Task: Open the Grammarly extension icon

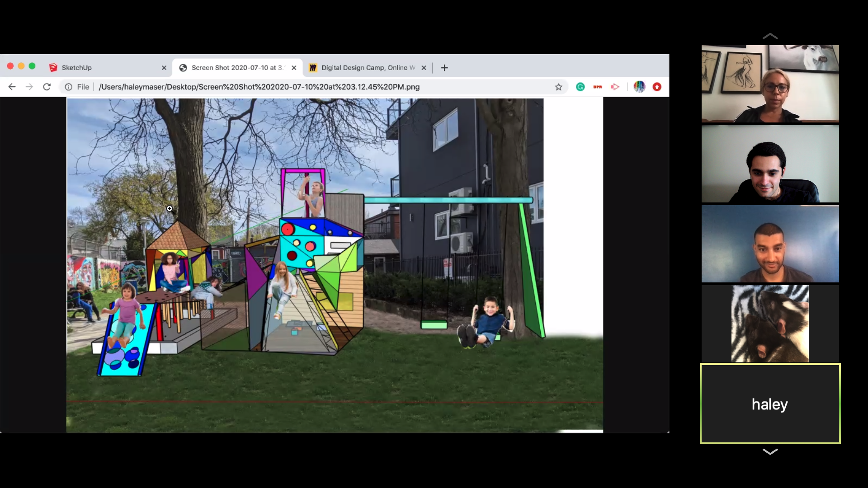Action: 580,87
